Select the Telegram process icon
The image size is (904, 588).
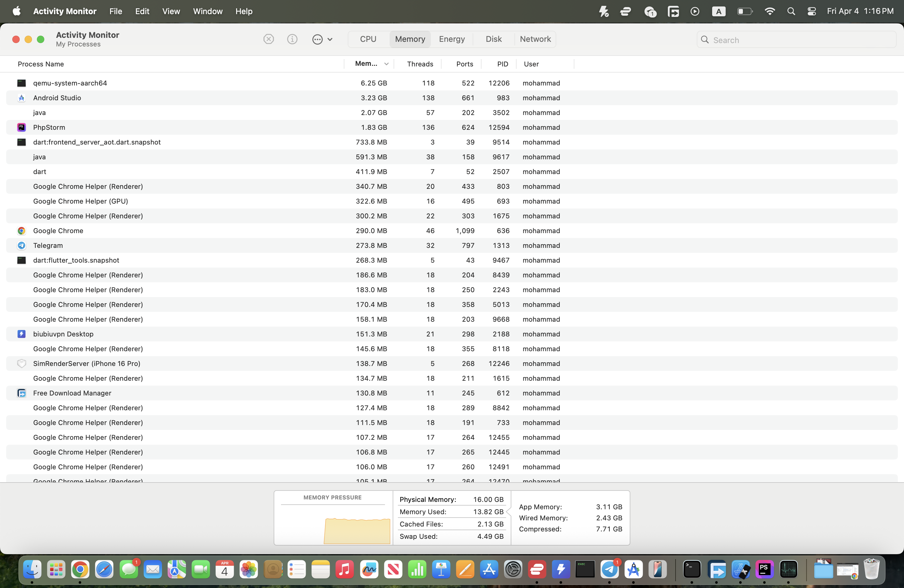pyautogui.click(x=22, y=245)
